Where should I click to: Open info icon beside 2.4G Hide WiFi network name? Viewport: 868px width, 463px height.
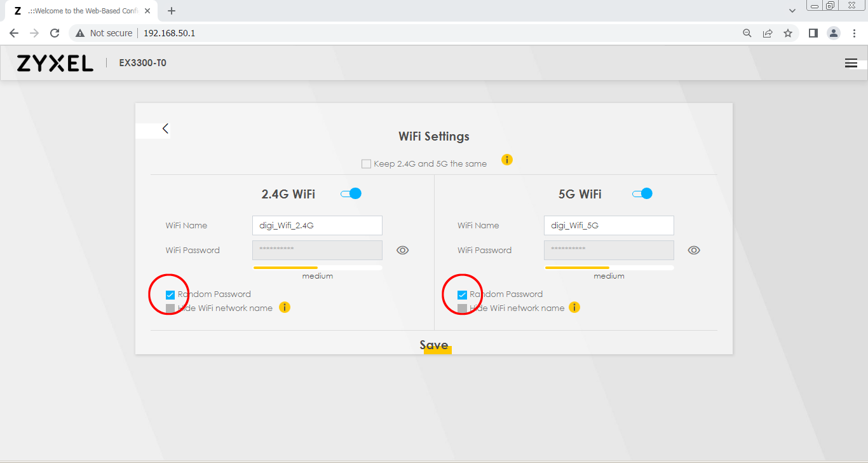(x=285, y=308)
